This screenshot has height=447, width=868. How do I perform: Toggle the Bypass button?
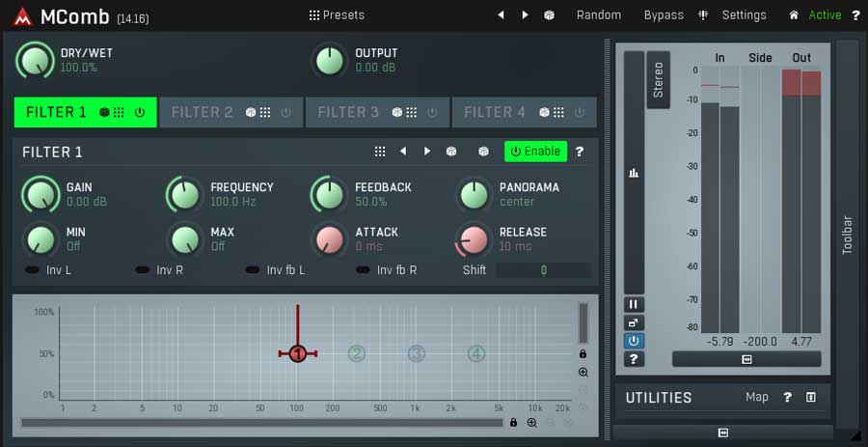click(x=664, y=14)
